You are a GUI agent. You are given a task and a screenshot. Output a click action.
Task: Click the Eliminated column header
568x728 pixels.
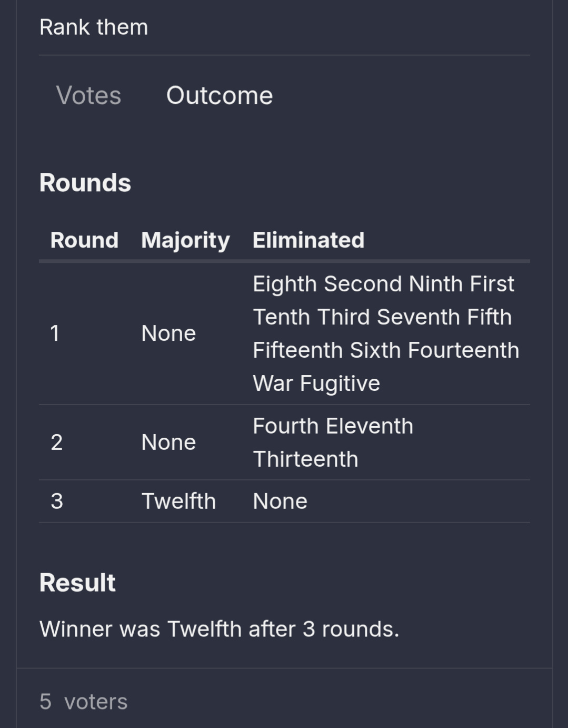[308, 240]
